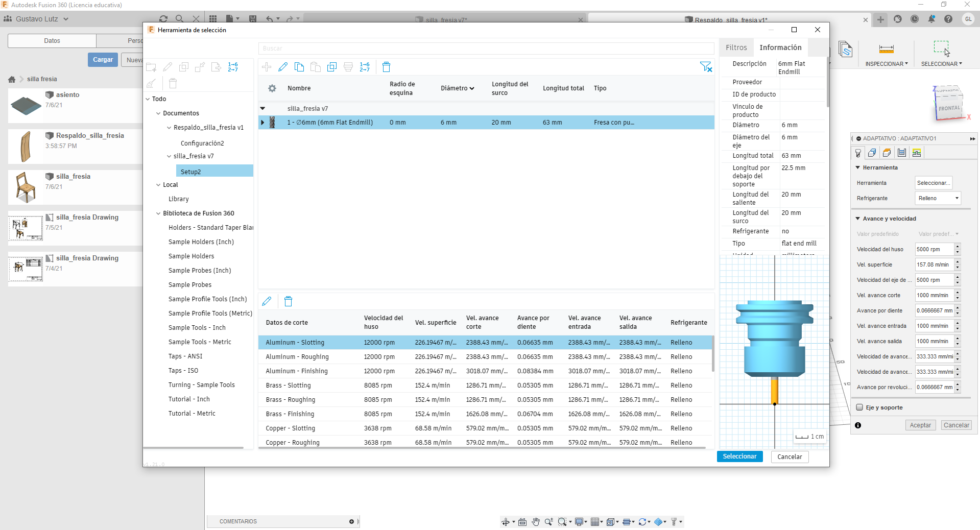Click the save icon in top toolbar
Viewport: 980px width, 530px height.
point(253,19)
